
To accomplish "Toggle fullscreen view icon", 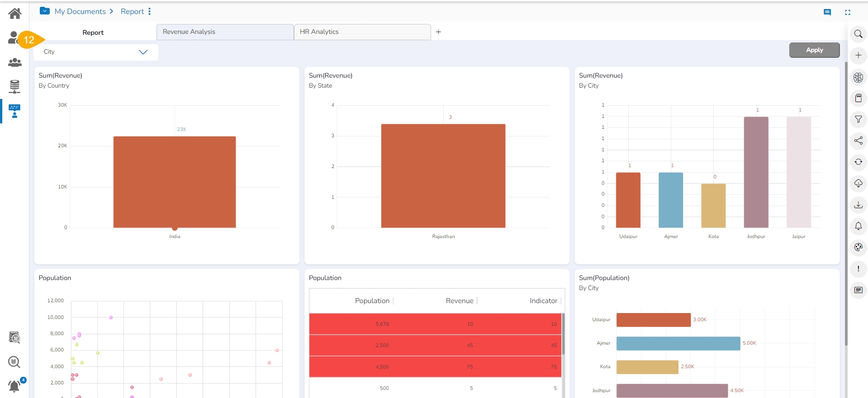I will (x=848, y=13).
